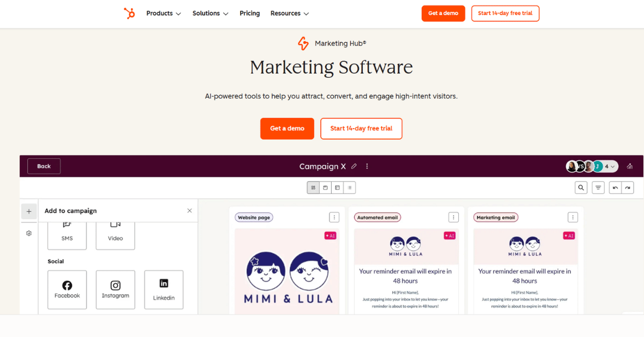Open the three-dot menu beside Campaign X
Image resolution: width=644 pixels, height=337 pixels.
(367, 166)
